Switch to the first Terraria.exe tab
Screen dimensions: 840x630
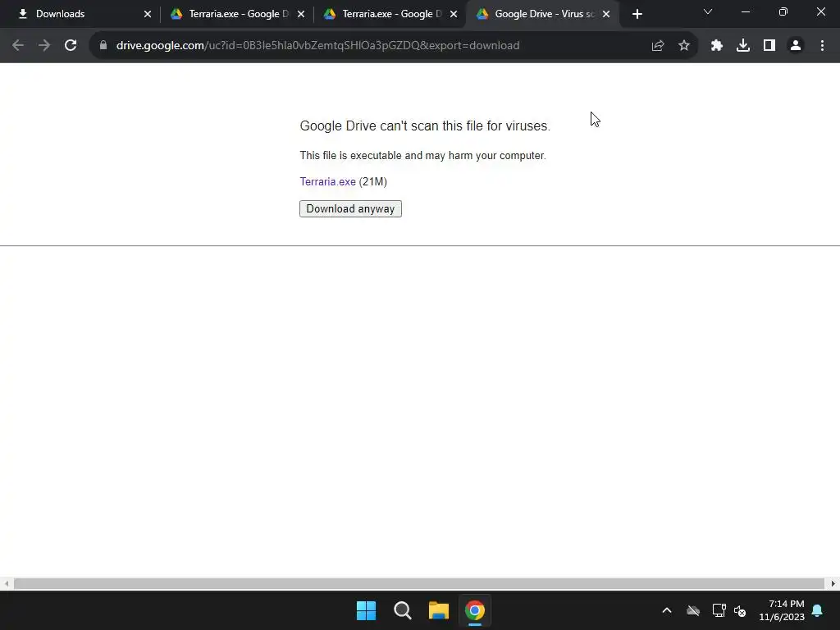pos(235,14)
